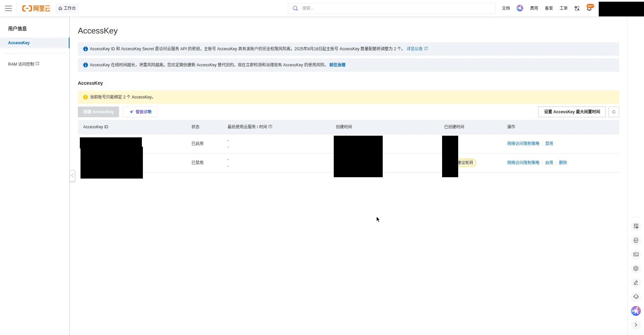
Task: Open 网络访问限制策略 for the 已禁用 key
Action: (x=523, y=162)
